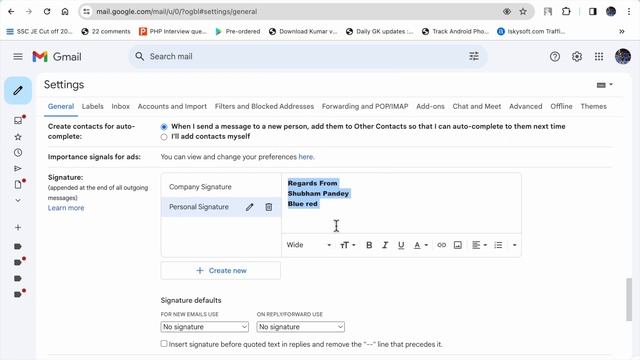Screen dimensions: 640x360
Task: Edit Personal Signature name with pencil
Action: coord(249,207)
